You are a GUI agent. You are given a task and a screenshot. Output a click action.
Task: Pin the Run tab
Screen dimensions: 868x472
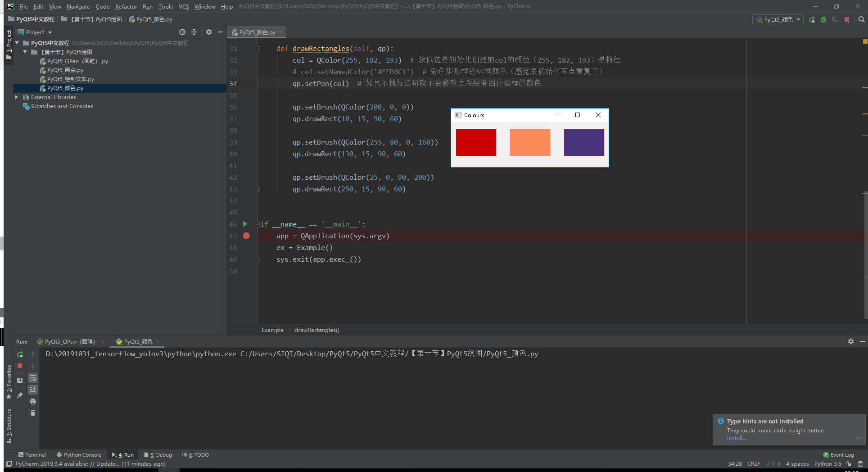coord(20,395)
